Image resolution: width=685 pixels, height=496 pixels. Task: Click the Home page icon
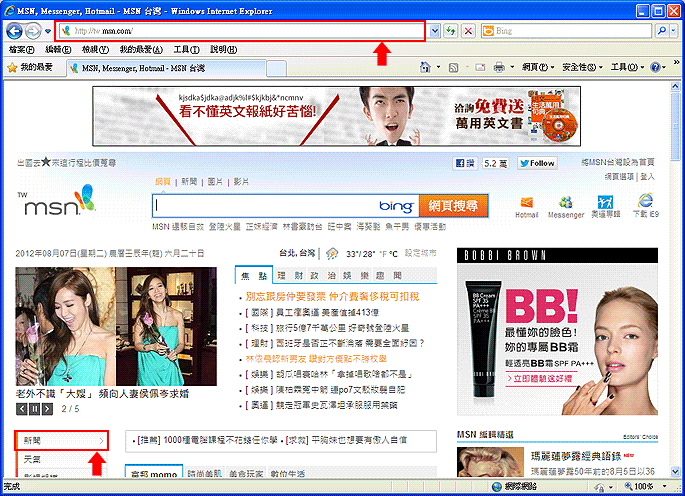point(425,67)
